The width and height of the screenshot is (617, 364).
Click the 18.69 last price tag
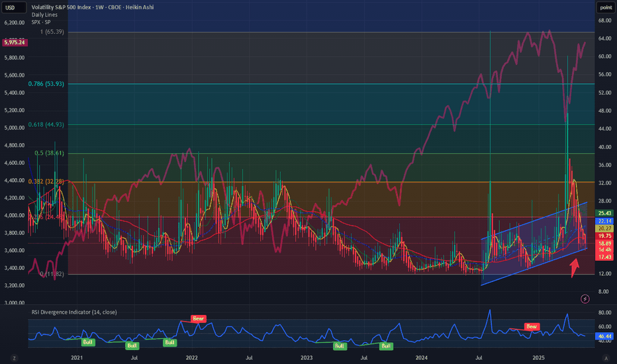[605, 244]
